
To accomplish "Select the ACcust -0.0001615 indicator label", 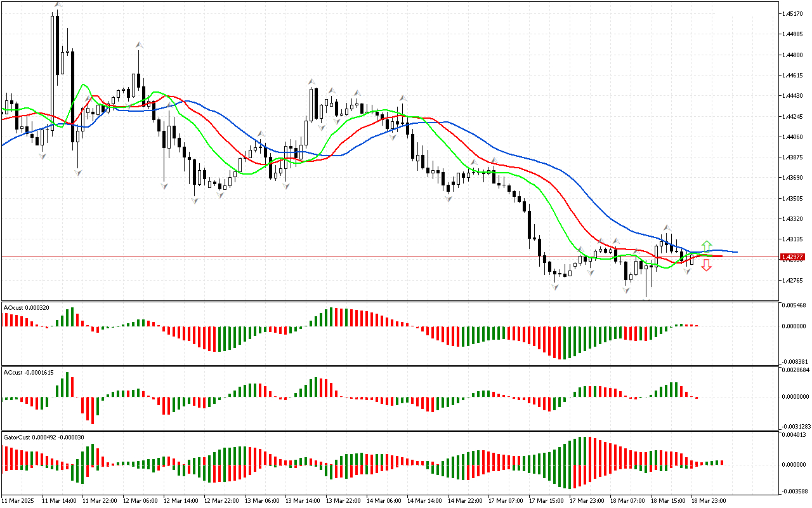I will [29, 373].
